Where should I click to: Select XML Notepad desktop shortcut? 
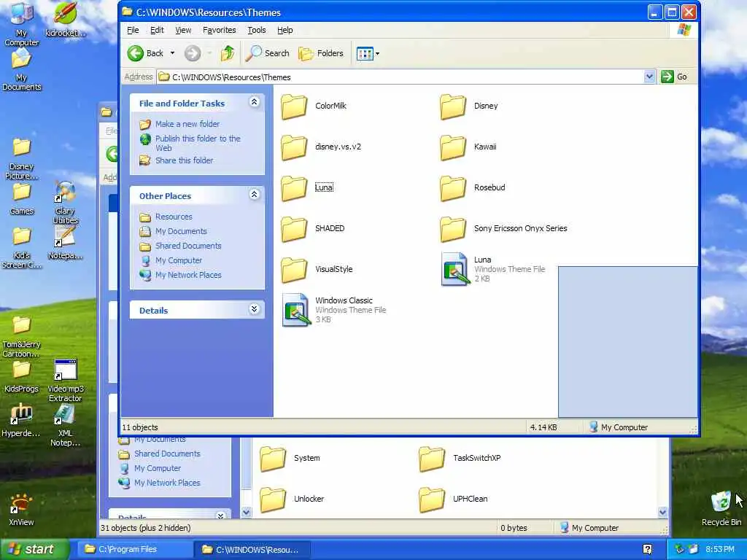[x=65, y=426]
